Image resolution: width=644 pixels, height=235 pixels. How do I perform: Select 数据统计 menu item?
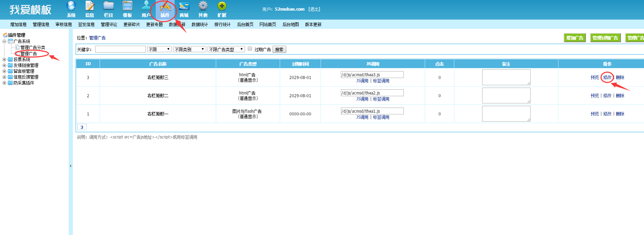tap(200, 24)
